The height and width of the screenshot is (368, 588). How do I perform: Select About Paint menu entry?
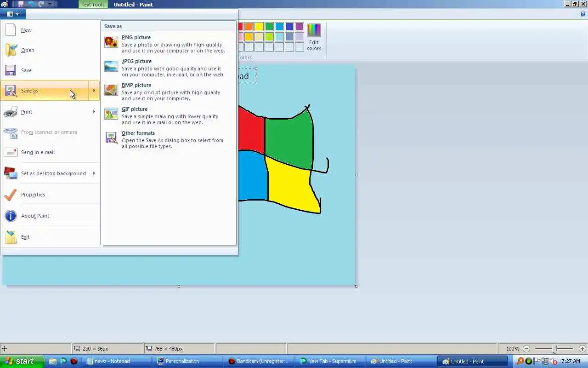click(x=51, y=216)
